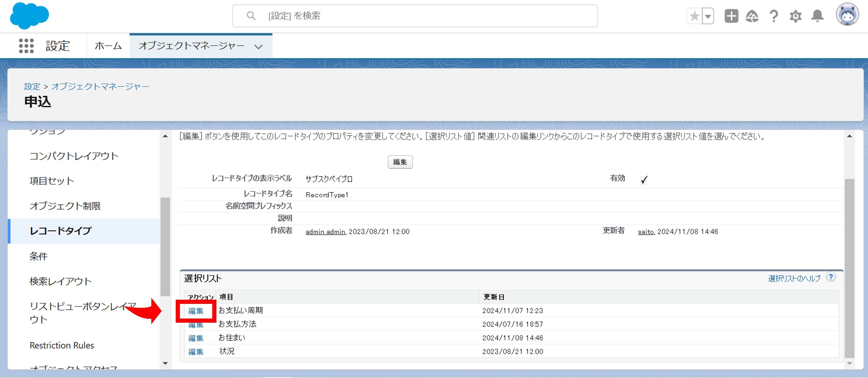
Task: Select 検索レイアウト in the sidebar
Action: click(x=61, y=281)
